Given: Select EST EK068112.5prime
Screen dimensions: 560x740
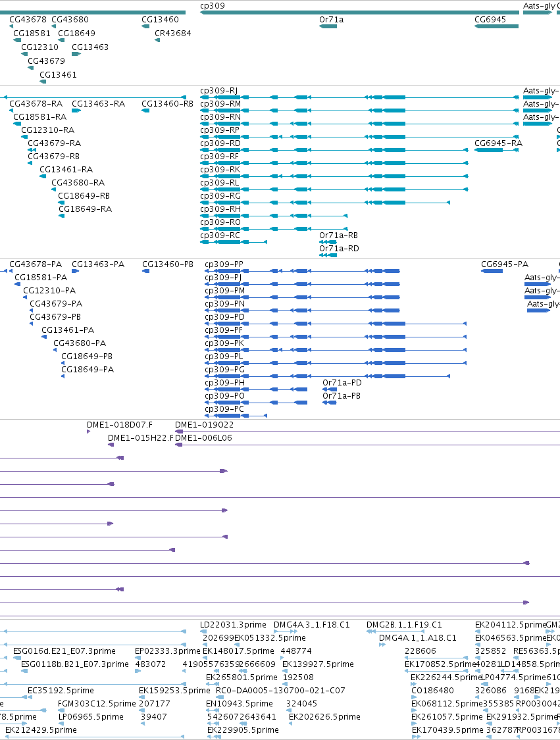Looking at the screenshot, I should point(447,704).
